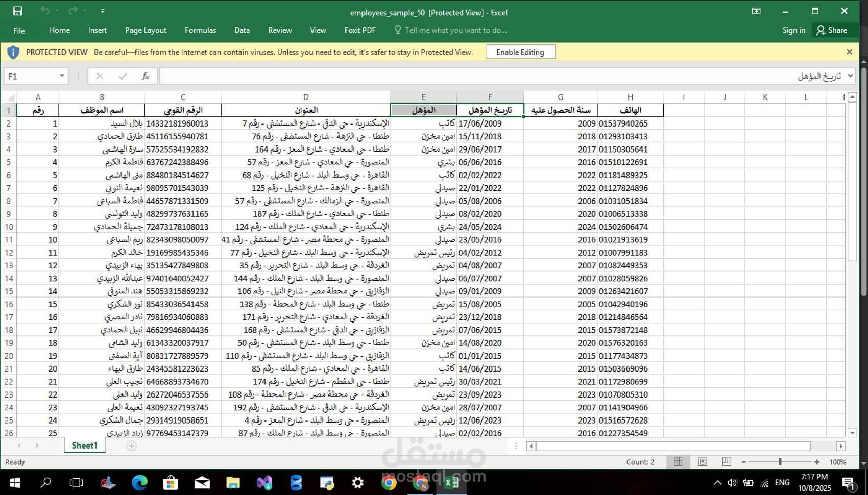Select row 10 header

pos(9,227)
